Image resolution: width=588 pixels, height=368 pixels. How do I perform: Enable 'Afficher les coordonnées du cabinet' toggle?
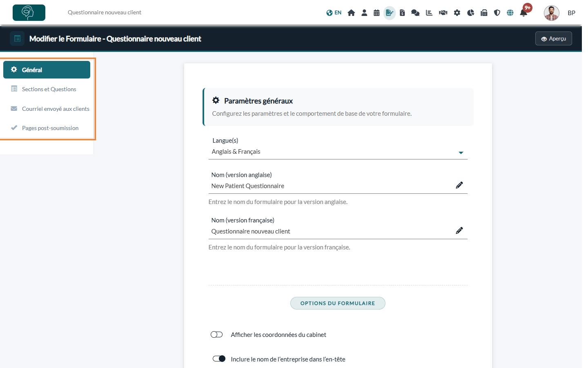[216, 334]
